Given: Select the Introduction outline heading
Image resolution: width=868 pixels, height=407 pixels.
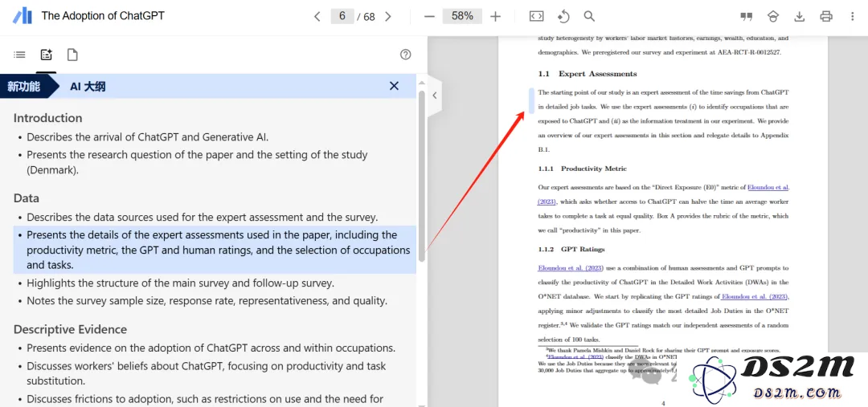Looking at the screenshot, I should point(47,118).
